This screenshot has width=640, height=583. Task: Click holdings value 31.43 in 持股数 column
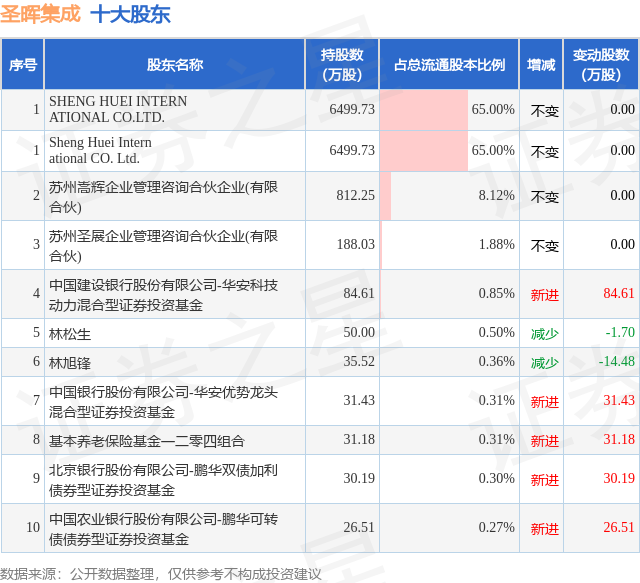coord(358,400)
